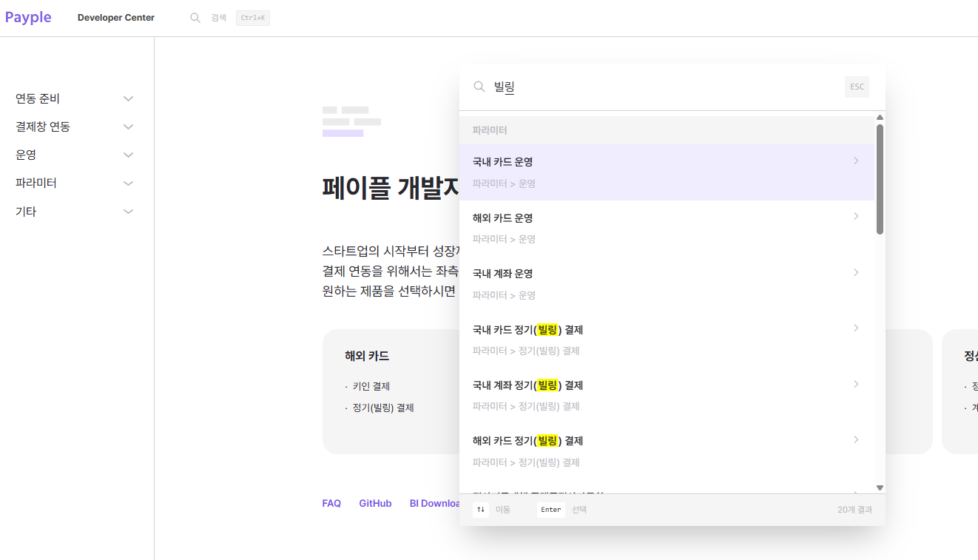
Task: Open 정기(빌링) 결제 link in 해외 카드 card
Action: tap(383, 408)
